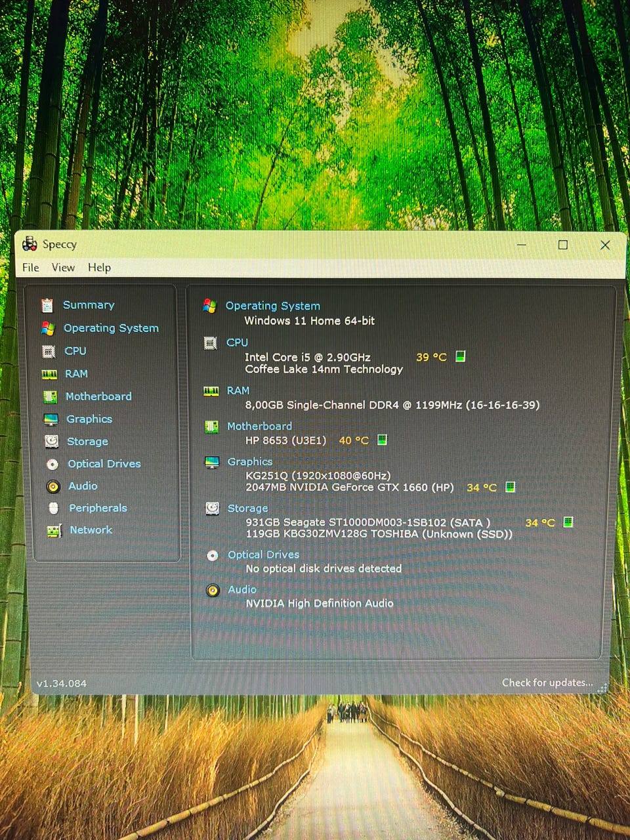Viewport: 630px width, 840px height.
Task: Click the Graphics heading link in summary
Action: pyautogui.click(x=250, y=462)
